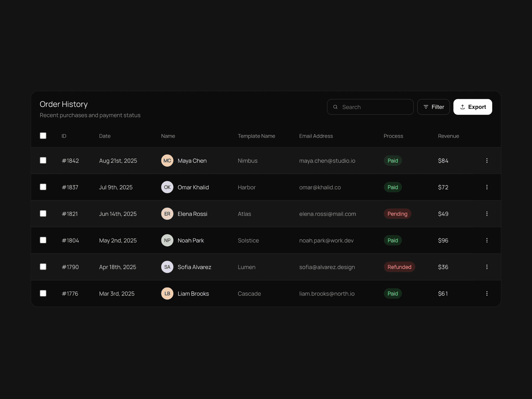Click the magnifier icon in the search box
This screenshot has height=399, width=532.
point(335,107)
